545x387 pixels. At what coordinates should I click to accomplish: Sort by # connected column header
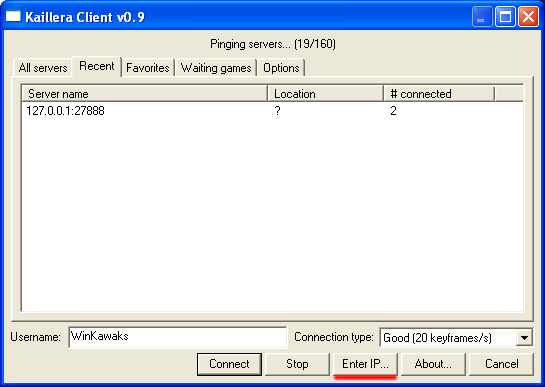click(x=439, y=94)
